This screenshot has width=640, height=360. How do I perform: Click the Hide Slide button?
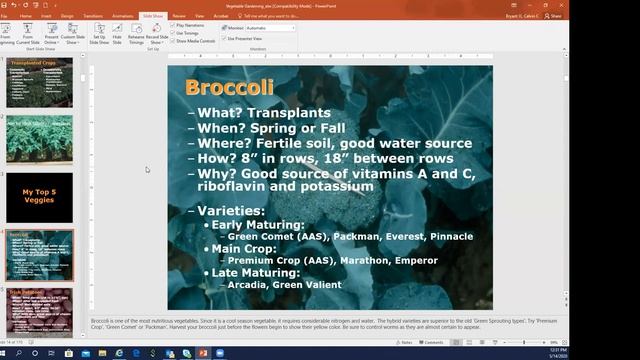(117, 34)
